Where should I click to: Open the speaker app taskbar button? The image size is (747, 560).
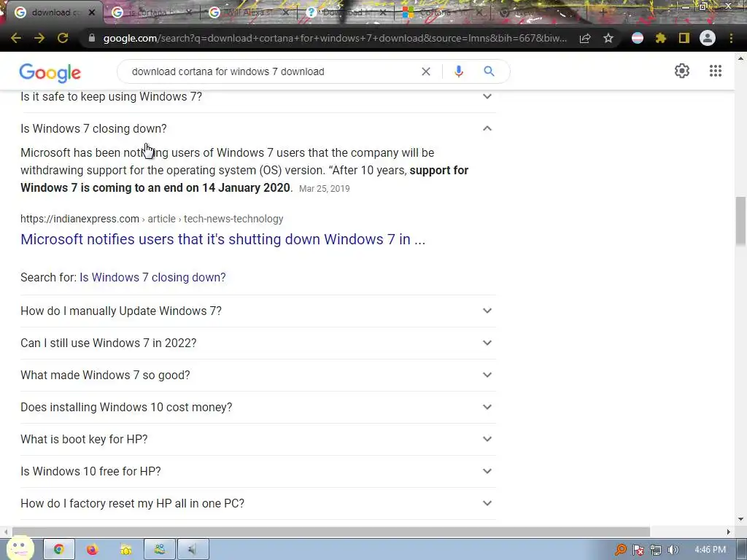[193, 550]
